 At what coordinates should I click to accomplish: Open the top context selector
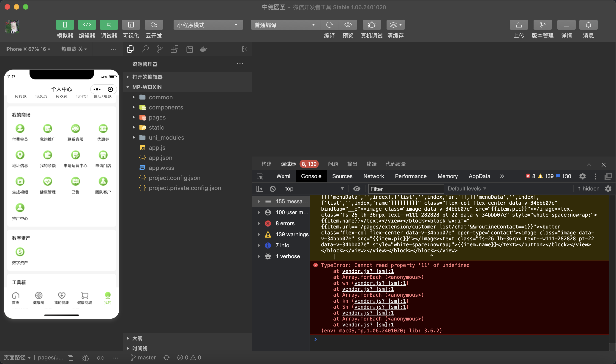(314, 189)
